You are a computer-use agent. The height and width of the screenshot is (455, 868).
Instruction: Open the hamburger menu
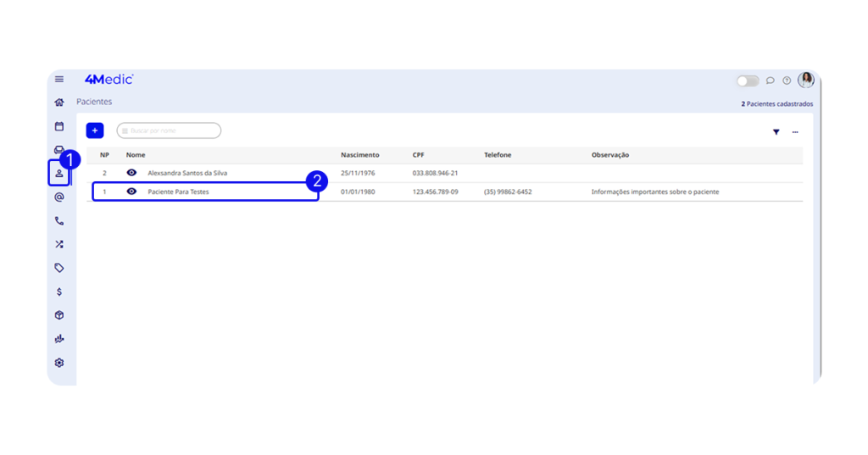(x=59, y=80)
